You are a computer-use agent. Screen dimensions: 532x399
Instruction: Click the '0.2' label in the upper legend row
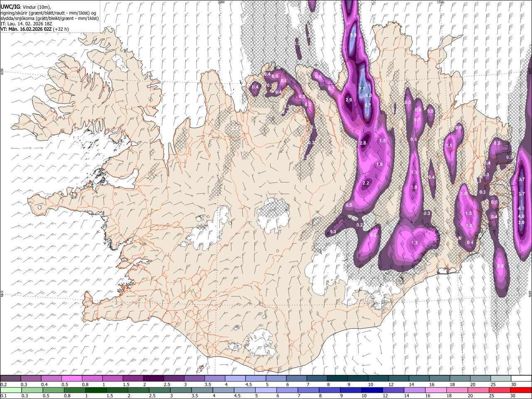click(3, 384)
